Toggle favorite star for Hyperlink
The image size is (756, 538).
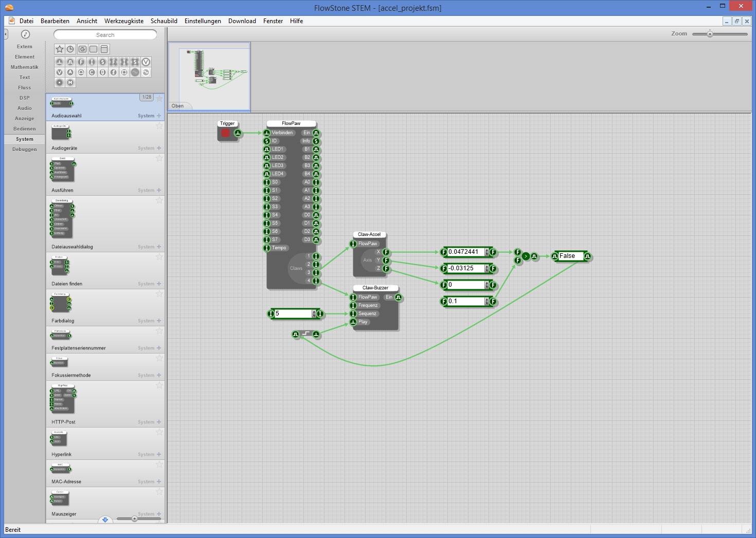click(x=159, y=432)
